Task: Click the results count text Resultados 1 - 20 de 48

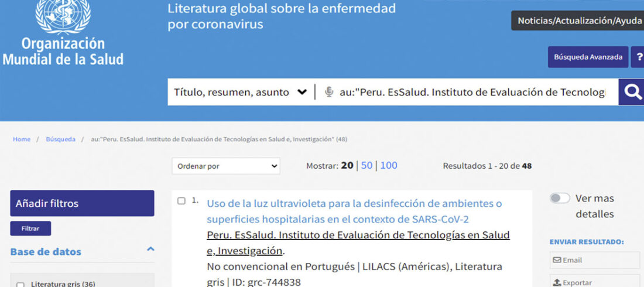Action: [x=487, y=166]
